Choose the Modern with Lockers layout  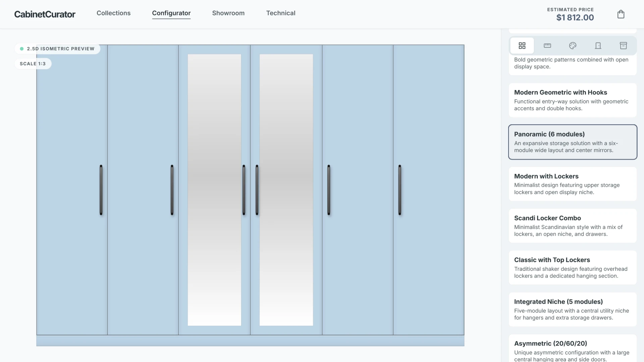tap(572, 184)
